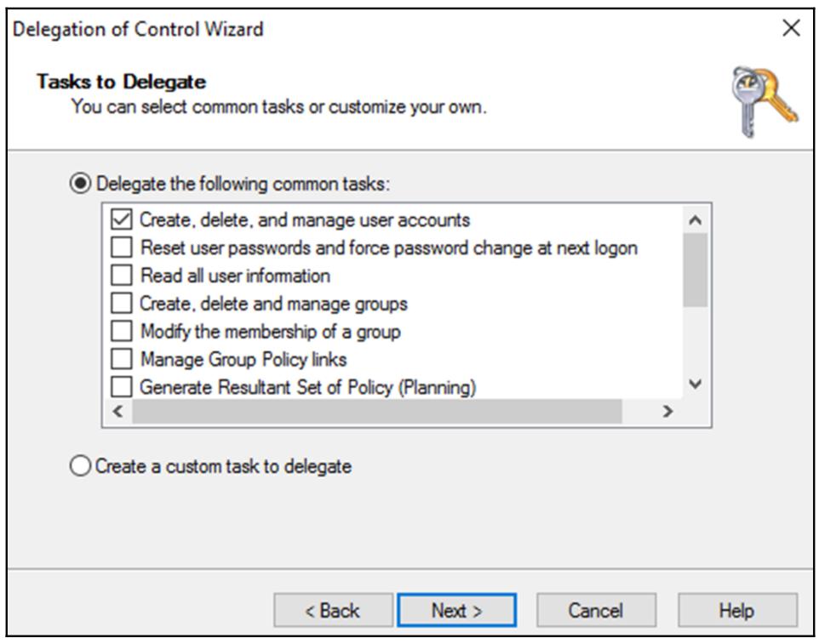This screenshot has height=644, width=819.
Task: Check Generate Resultant Set of Policy (Planning)
Action: click(123, 387)
